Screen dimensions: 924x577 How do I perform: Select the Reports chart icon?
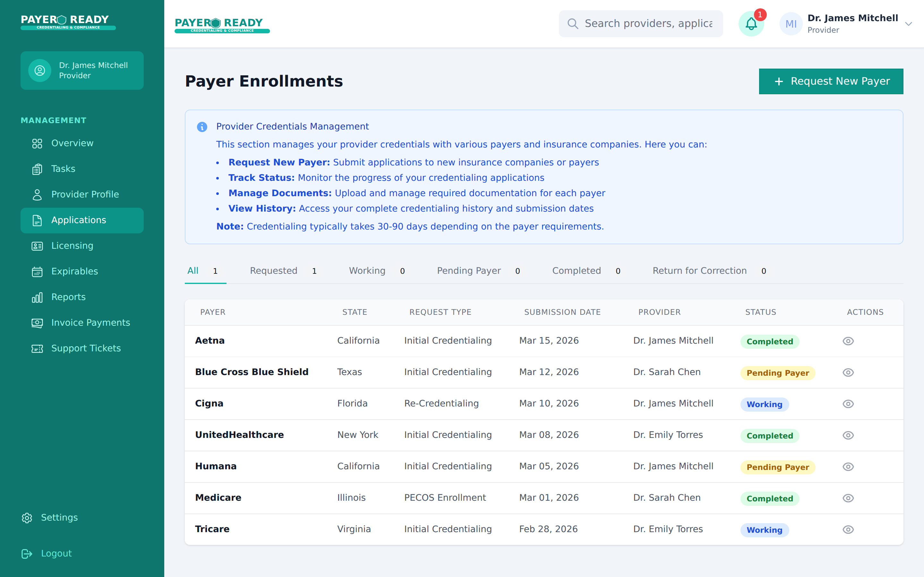[x=37, y=297]
